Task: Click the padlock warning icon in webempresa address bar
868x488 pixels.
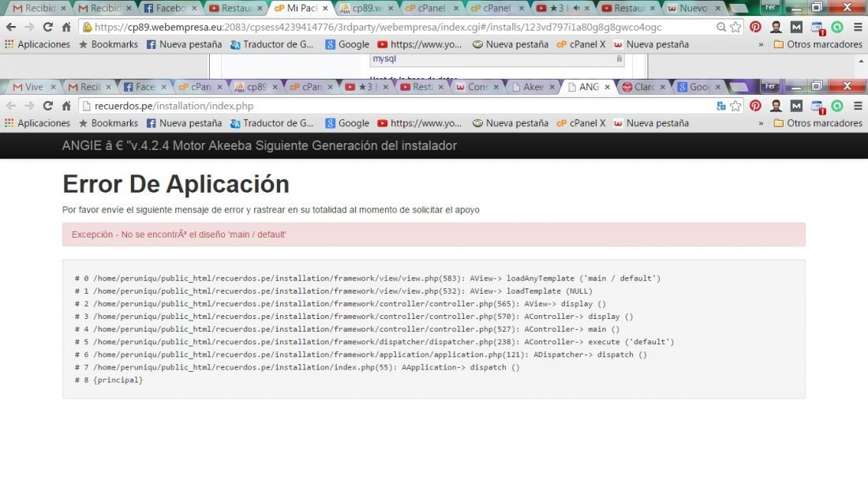Action: coord(87,27)
